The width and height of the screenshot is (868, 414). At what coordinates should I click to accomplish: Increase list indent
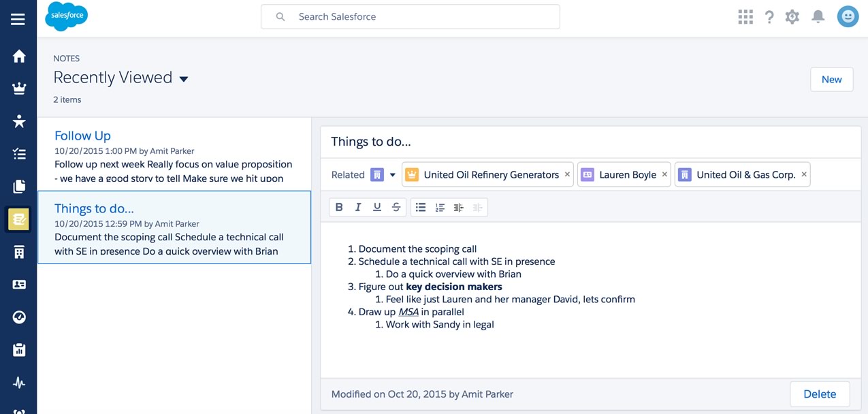(459, 208)
